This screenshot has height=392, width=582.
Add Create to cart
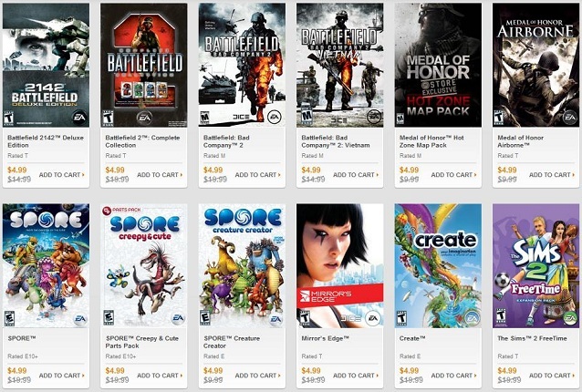453,376
